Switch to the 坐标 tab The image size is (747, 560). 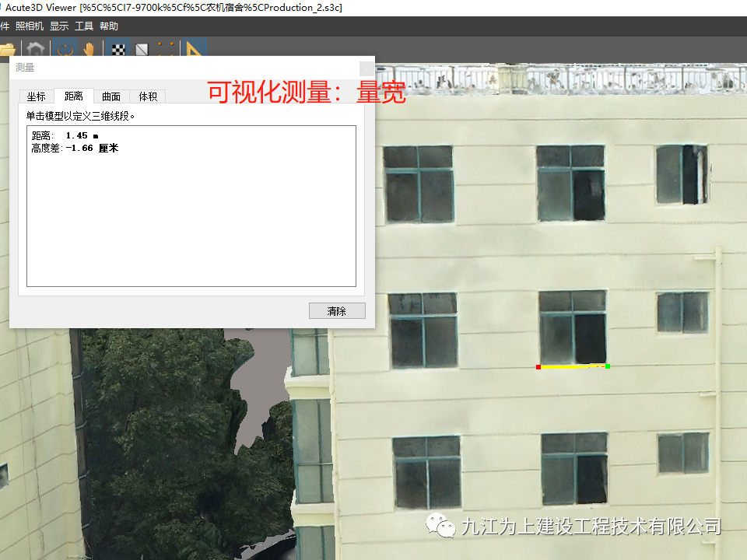(37, 96)
